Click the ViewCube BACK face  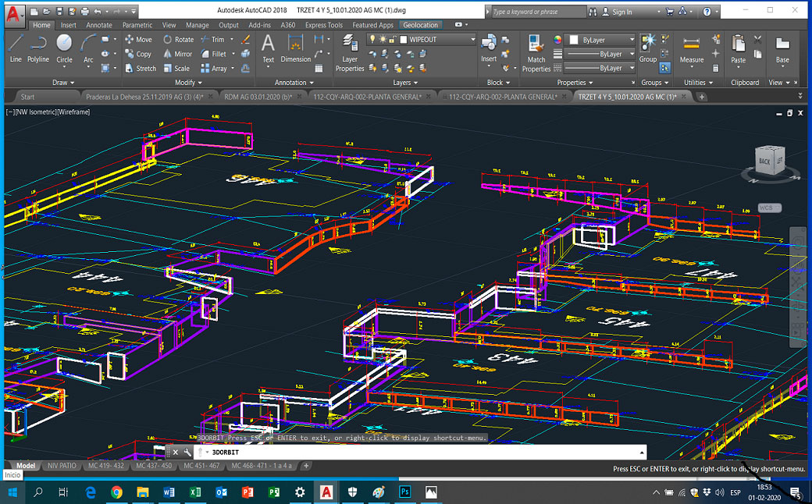coord(764,161)
